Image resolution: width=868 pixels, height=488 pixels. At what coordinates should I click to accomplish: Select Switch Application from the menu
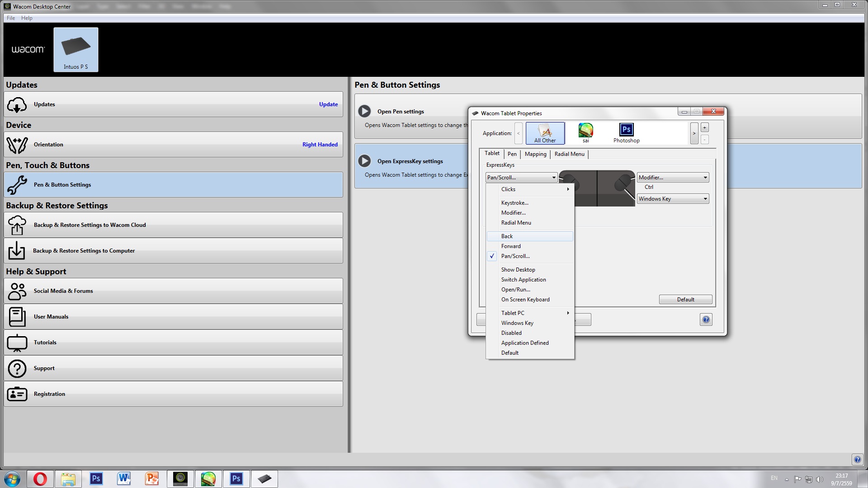(530, 280)
